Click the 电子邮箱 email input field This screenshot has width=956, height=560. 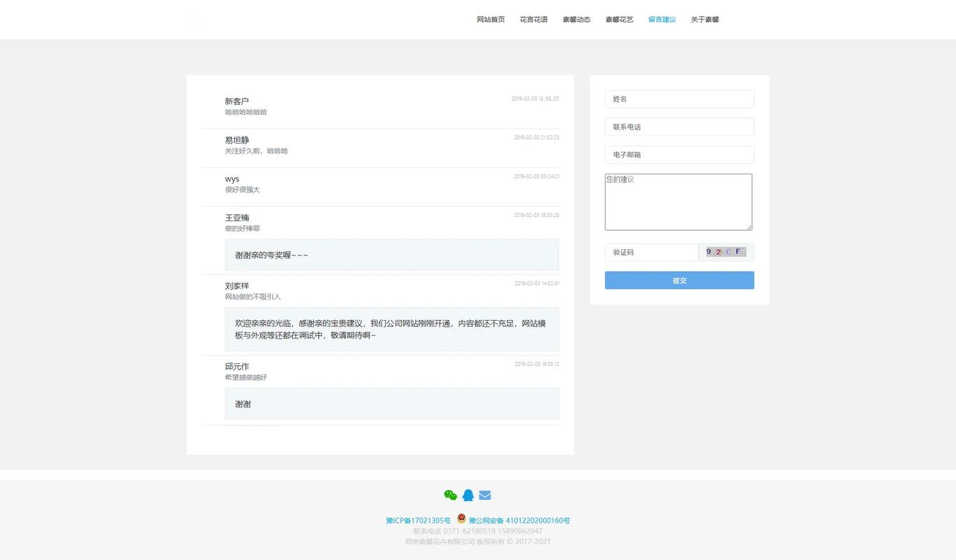tap(679, 155)
